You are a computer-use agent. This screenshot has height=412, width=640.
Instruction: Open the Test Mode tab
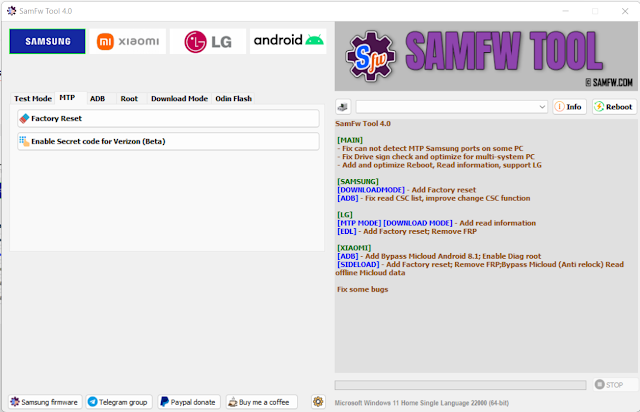tap(33, 98)
